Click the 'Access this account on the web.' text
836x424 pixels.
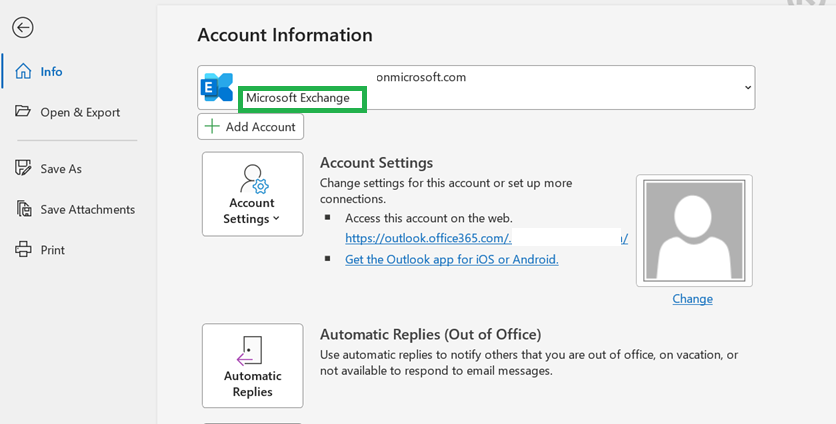[429, 218]
